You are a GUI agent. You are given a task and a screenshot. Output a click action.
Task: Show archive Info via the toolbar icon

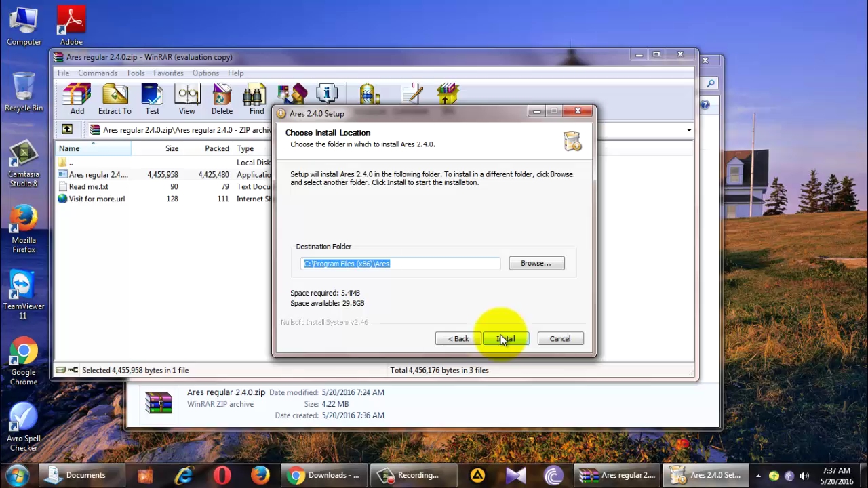click(x=327, y=94)
